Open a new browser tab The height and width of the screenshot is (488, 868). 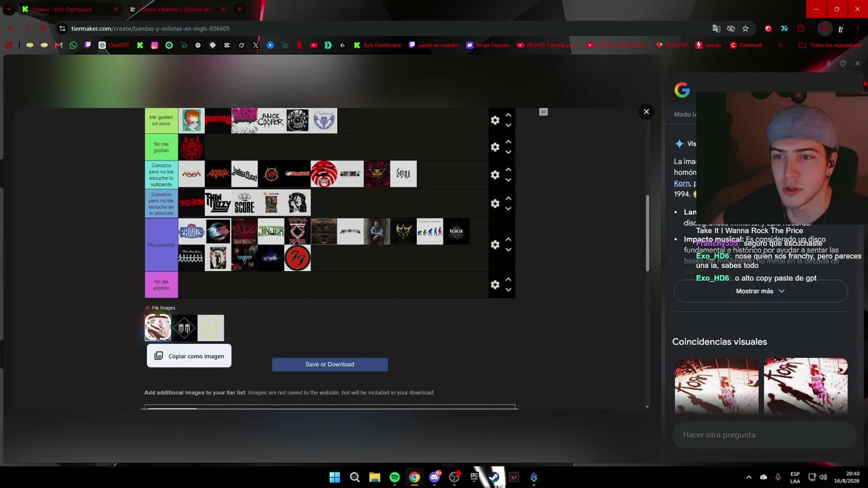[x=239, y=9]
